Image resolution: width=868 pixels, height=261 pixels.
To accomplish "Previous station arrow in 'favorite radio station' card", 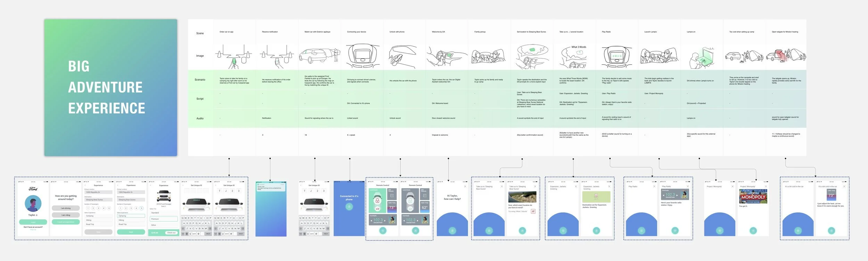I will click(x=663, y=195).
